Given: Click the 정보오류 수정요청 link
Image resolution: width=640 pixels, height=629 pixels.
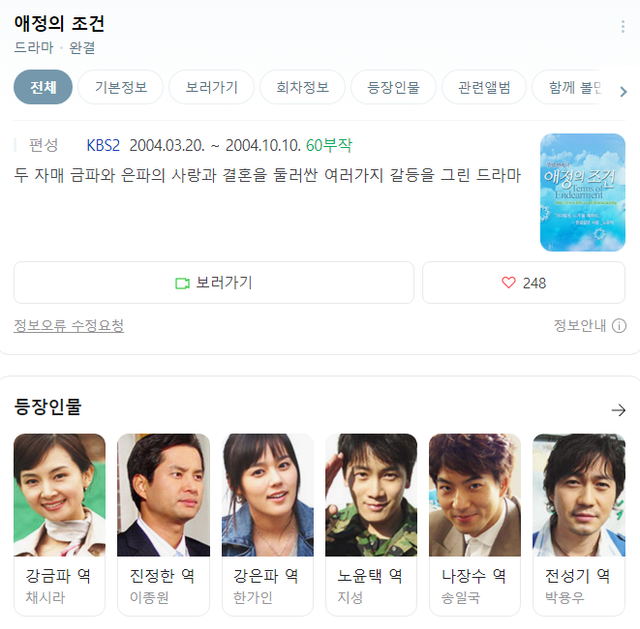Looking at the screenshot, I should click(69, 326).
